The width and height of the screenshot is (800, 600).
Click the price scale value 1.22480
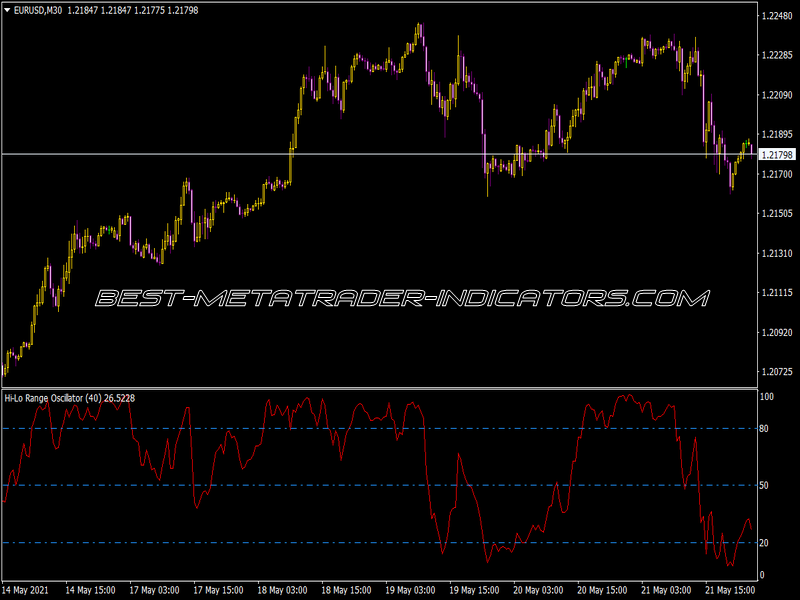(777, 16)
